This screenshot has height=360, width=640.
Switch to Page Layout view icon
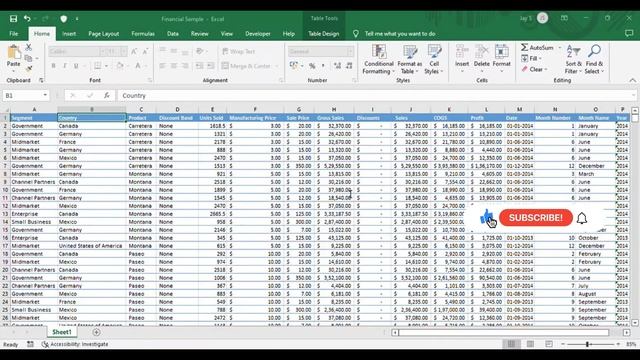[x=530, y=344]
